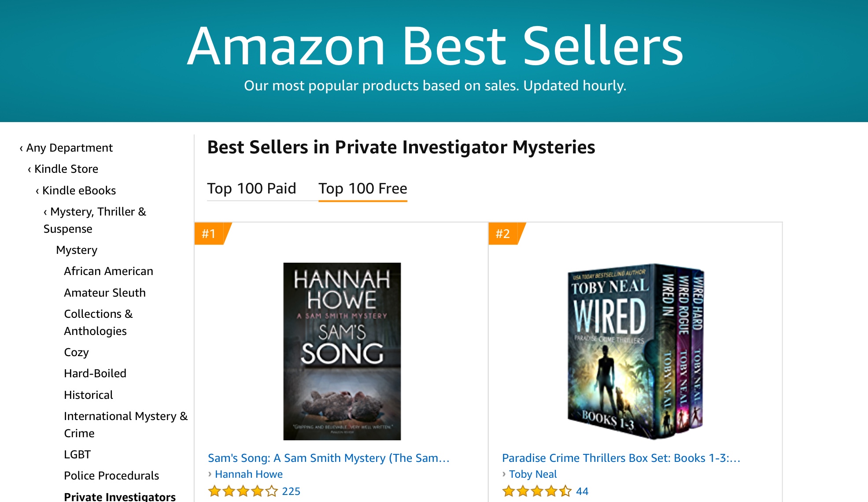Select the Top 100 Free tab
868x502 pixels.
point(362,189)
